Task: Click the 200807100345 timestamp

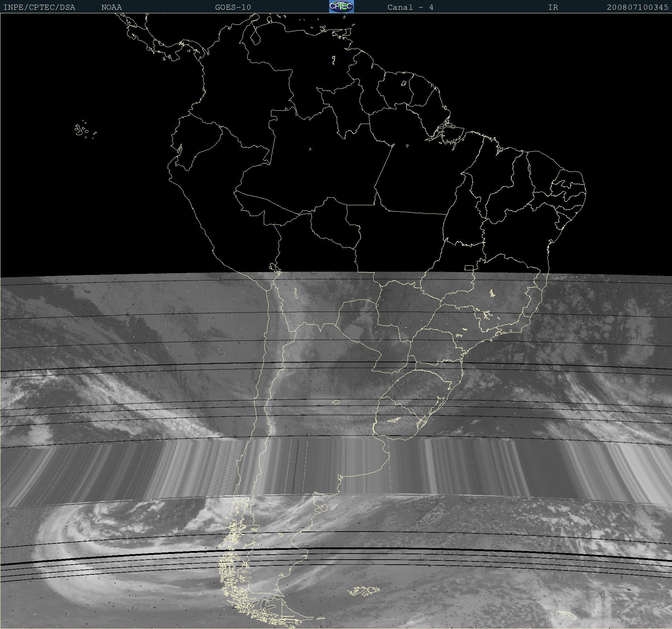Action: [637, 7]
